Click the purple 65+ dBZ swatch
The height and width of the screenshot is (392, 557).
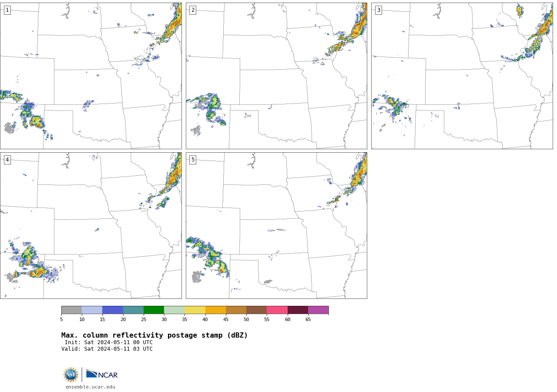coord(318,310)
